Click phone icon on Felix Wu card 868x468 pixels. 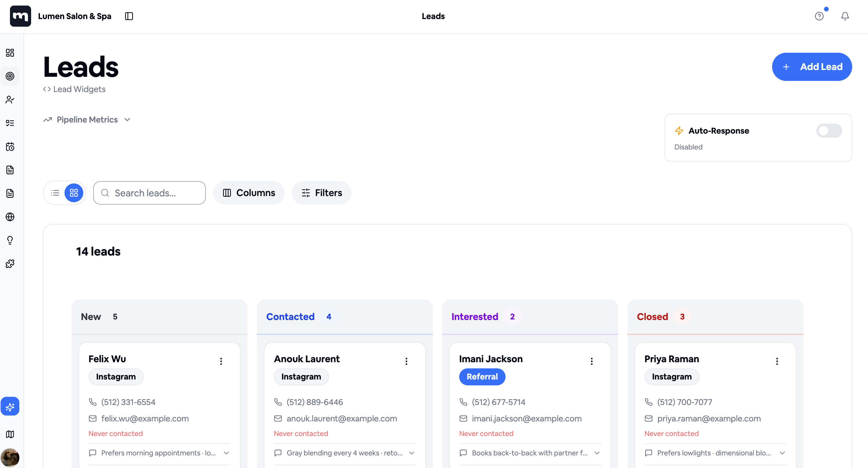pyautogui.click(x=93, y=402)
